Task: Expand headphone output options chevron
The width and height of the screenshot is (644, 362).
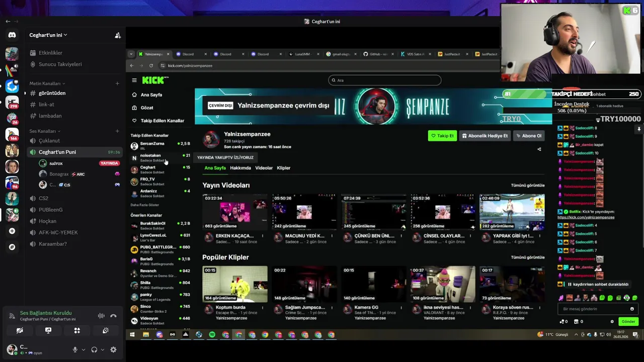Action: coord(103,349)
